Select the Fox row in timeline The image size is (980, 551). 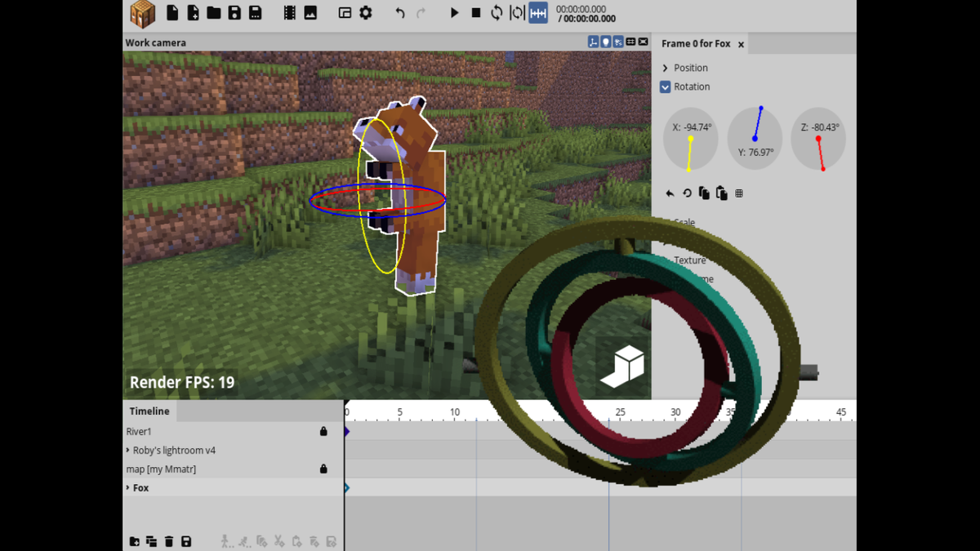coord(233,487)
